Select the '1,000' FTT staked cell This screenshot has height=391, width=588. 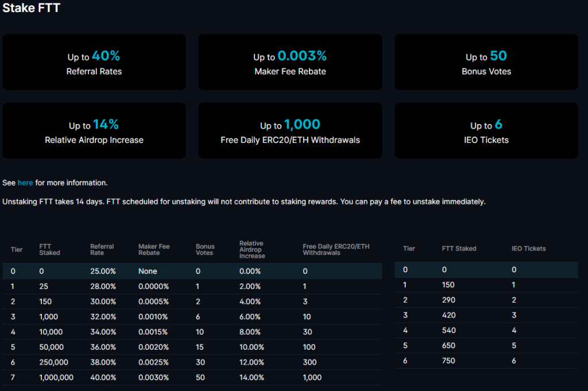pos(48,317)
